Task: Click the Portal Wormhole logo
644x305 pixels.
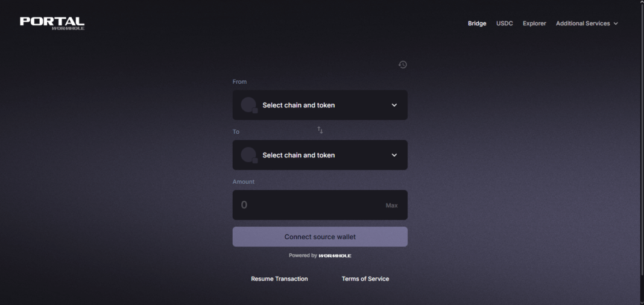Action: click(52, 23)
